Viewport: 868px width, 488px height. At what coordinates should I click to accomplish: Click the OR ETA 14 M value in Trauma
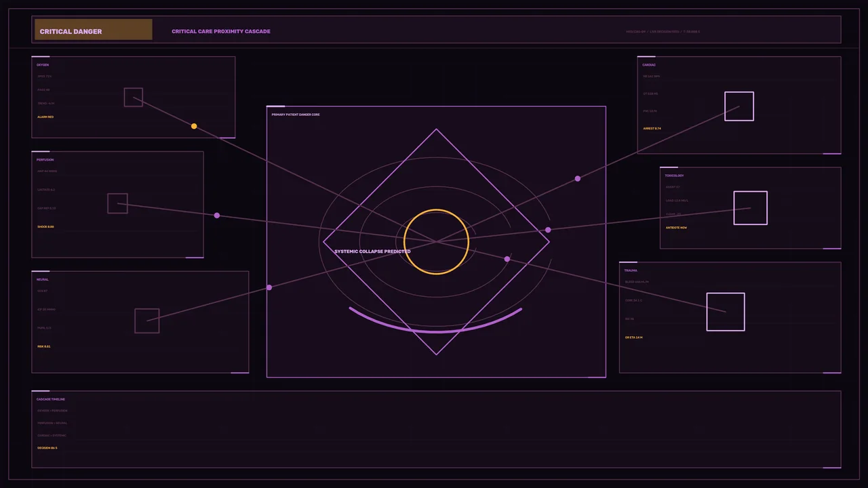tap(634, 338)
